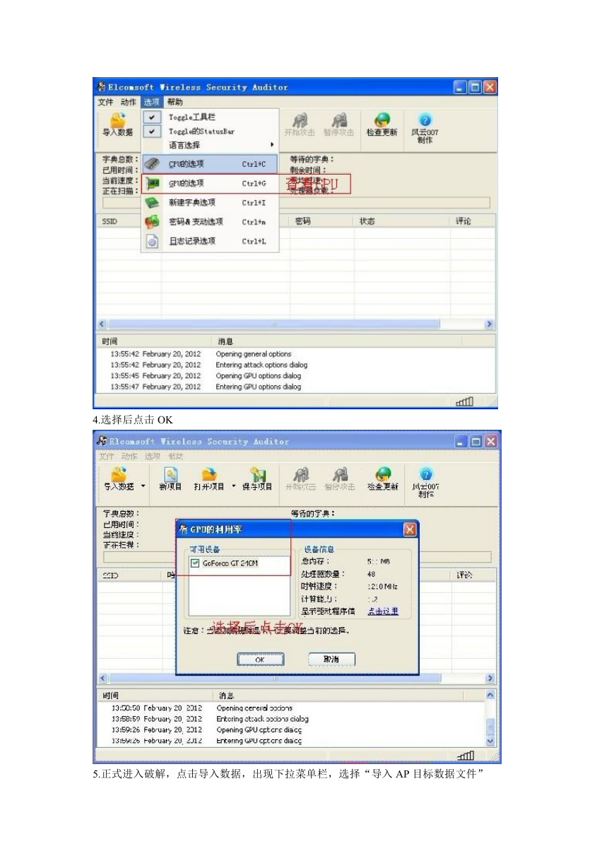This screenshot has width=614, height=868.
Task: Click 取消 in the GPU的利用率 dialog
Action: [331, 659]
